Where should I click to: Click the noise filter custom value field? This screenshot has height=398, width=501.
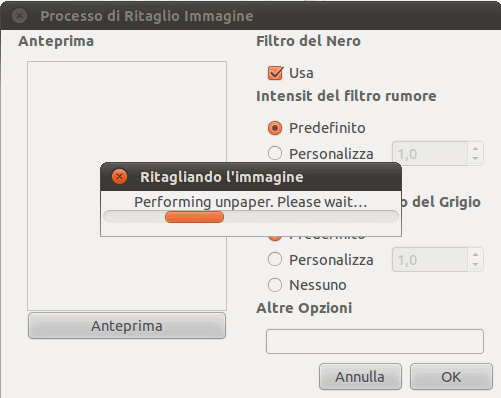[430, 154]
